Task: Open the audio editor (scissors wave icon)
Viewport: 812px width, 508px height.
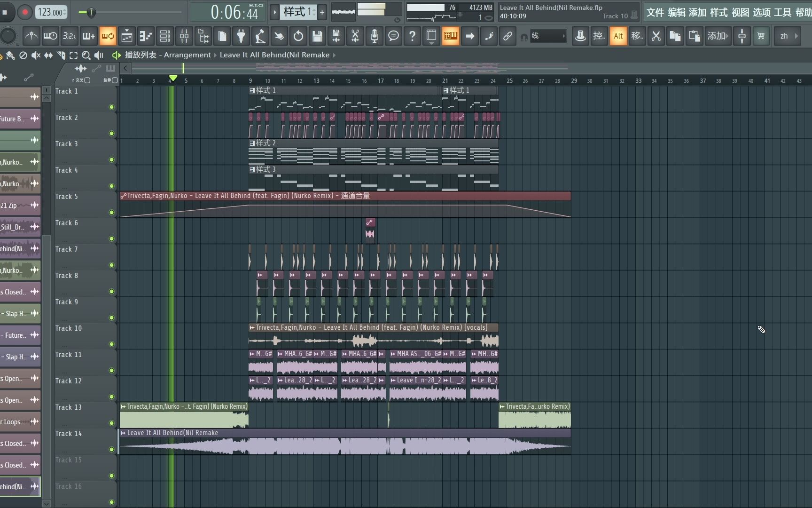Action: pos(355,36)
